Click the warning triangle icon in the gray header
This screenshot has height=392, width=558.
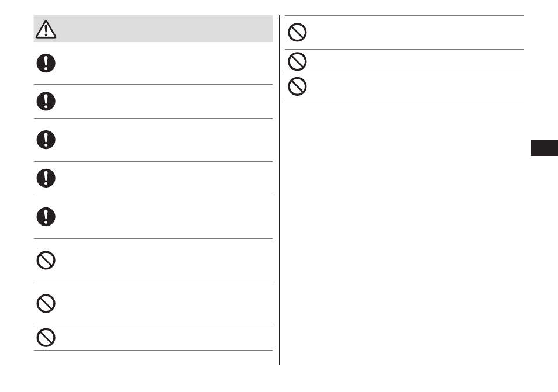(46, 29)
